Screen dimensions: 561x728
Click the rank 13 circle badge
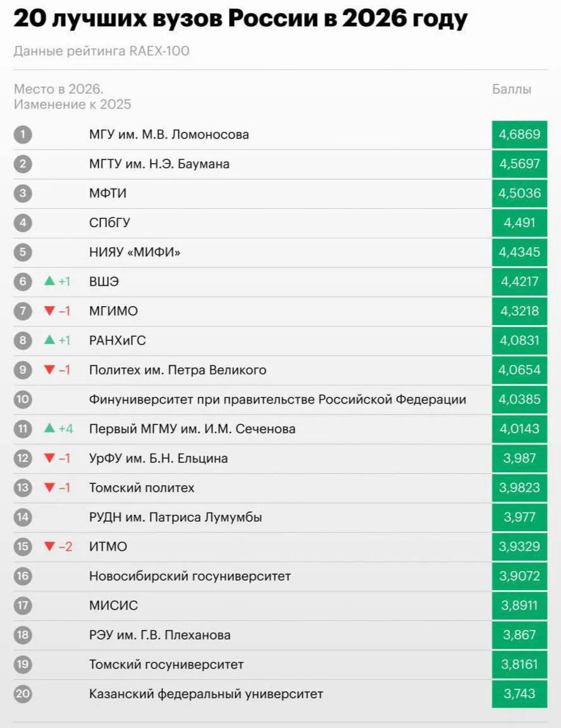[23, 488]
